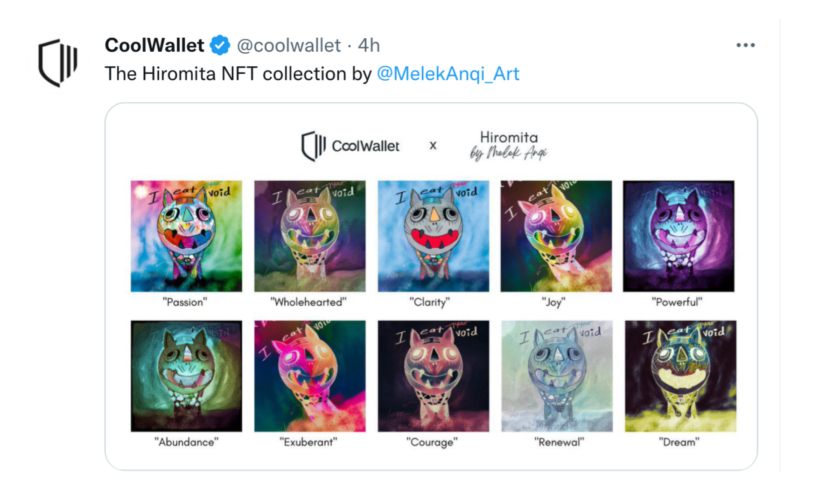
Task: View the "Clarity" blue cat artwork
Action: (x=434, y=236)
